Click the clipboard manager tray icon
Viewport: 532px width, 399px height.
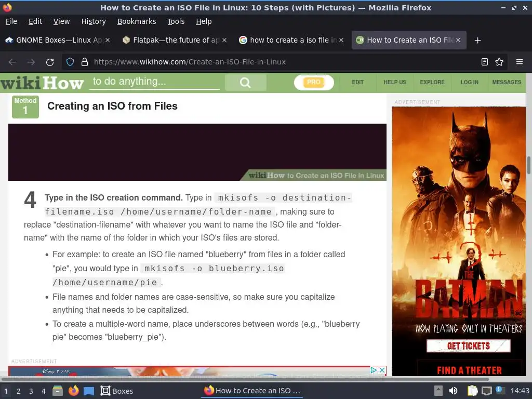point(472,391)
